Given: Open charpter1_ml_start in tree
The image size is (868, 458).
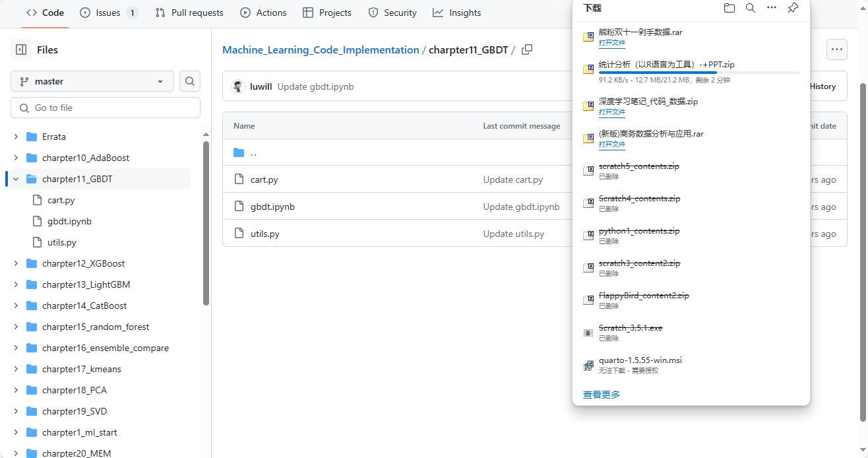Looking at the screenshot, I should point(79,432).
